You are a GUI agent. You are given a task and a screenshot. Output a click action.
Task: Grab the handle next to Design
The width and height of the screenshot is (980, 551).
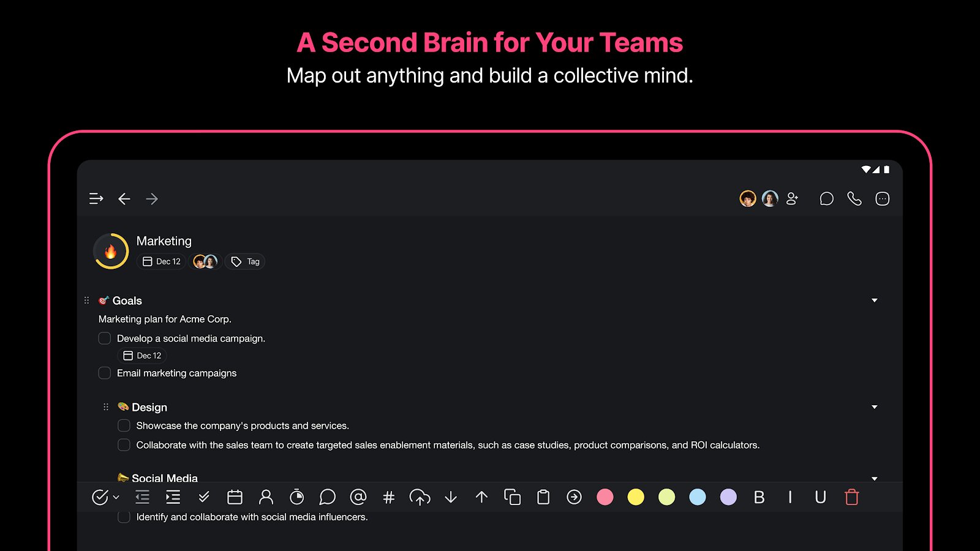(x=106, y=407)
